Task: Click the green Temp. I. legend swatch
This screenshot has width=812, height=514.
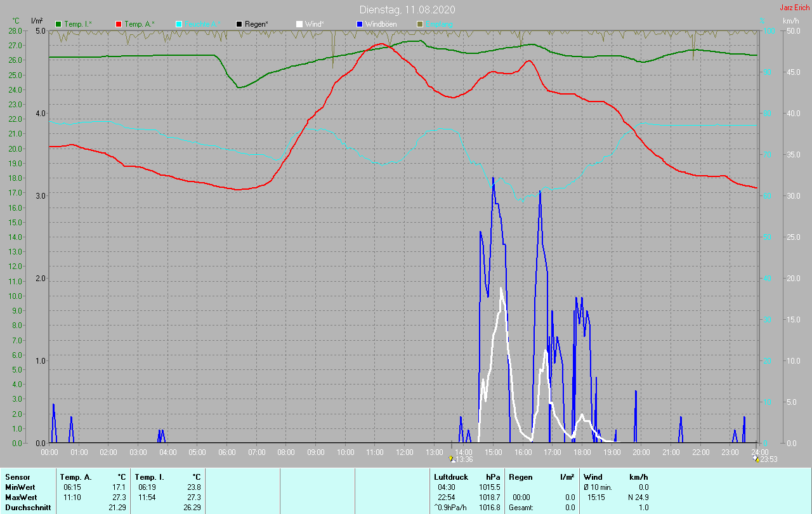Action: click(59, 24)
